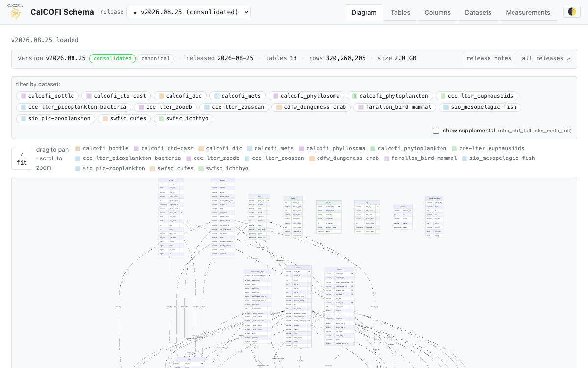This screenshot has height=368, width=588.
Task: Select the taxon table in the diagram
Action: (x=298, y=307)
